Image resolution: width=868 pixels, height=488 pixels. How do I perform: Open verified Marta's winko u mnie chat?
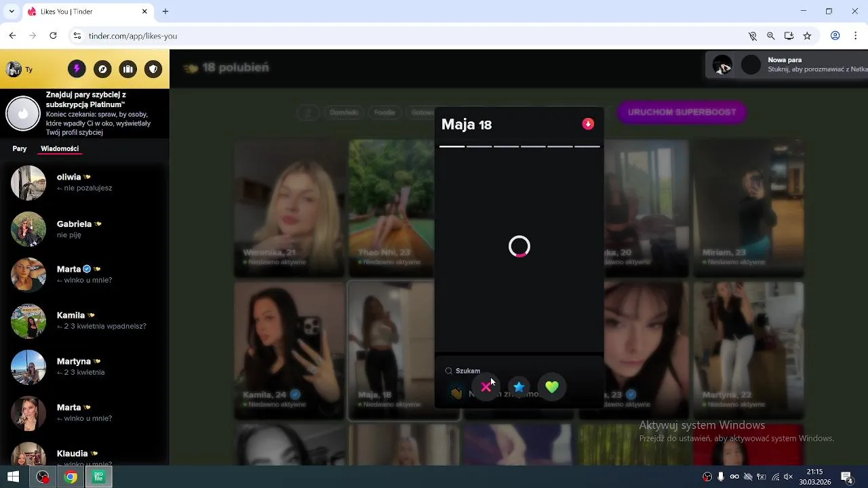point(85,274)
